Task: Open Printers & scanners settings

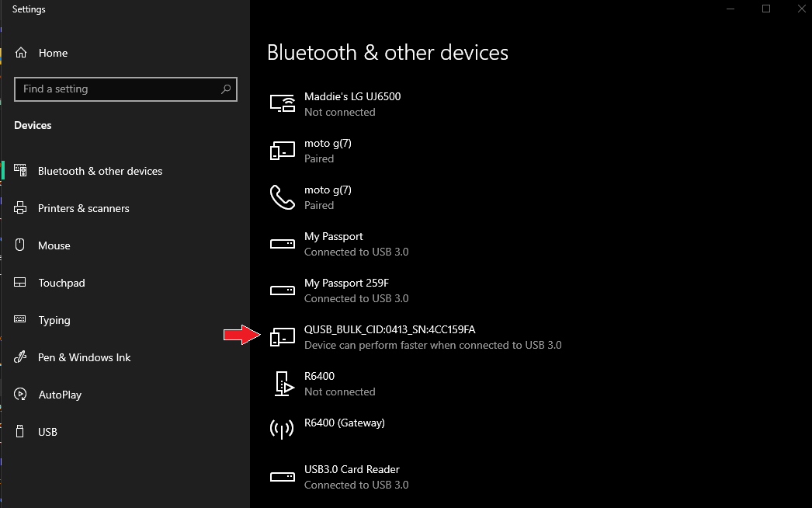Action: (x=84, y=208)
